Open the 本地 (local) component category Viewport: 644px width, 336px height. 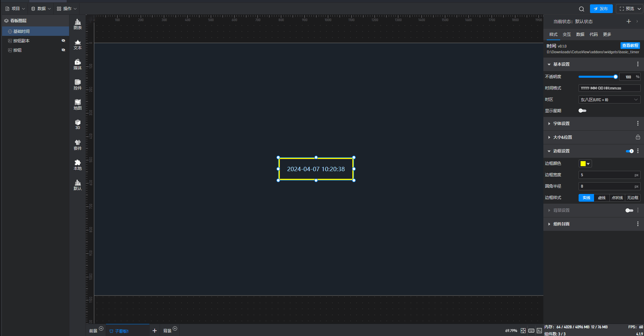(77, 165)
